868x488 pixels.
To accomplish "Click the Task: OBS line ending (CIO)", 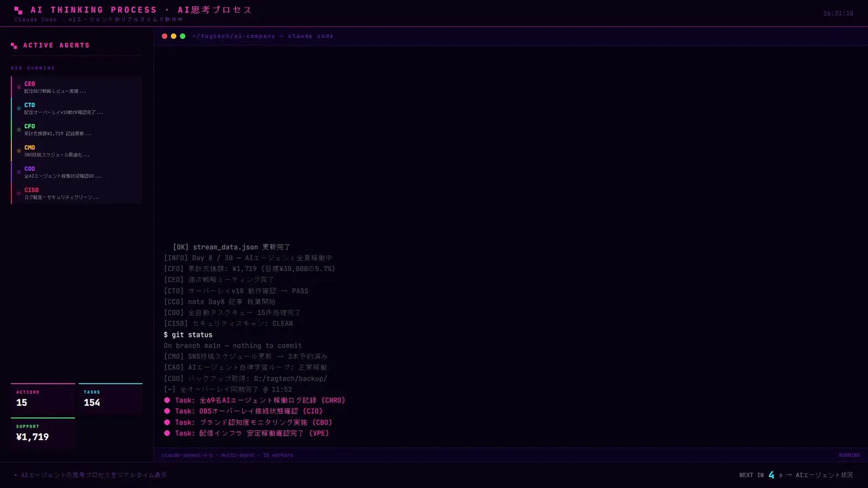I will click(243, 411).
